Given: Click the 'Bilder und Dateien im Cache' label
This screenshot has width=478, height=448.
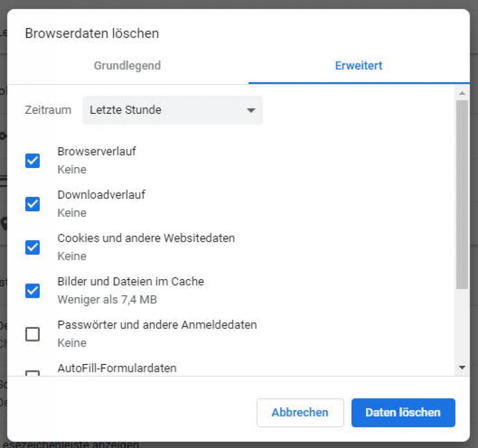Looking at the screenshot, I should [x=130, y=282].
